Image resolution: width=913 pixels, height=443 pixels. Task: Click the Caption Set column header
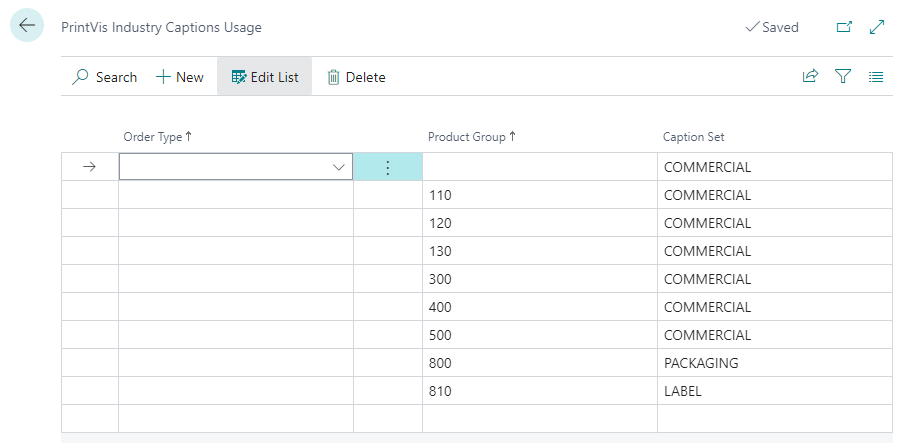coord(693,137)
